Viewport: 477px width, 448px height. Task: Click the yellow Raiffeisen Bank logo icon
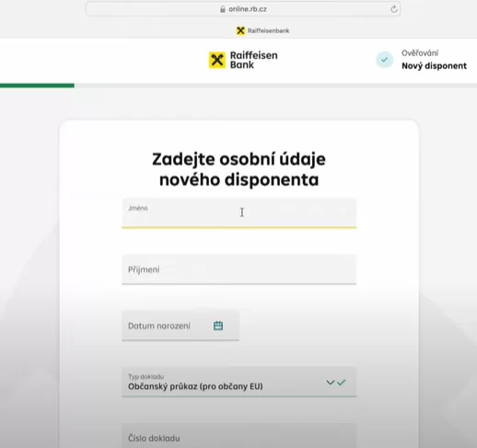point(217,60)
